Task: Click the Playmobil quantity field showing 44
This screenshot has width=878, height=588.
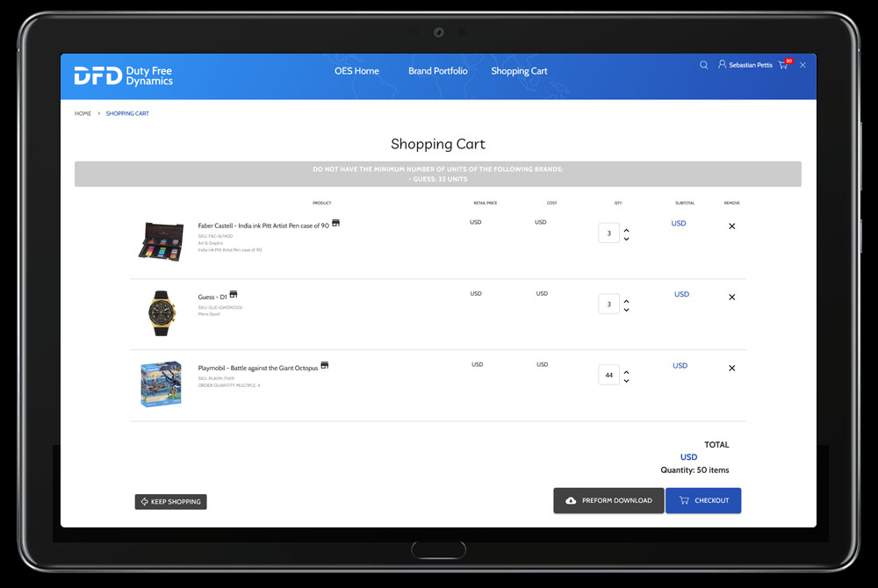Action: (608, 376)
